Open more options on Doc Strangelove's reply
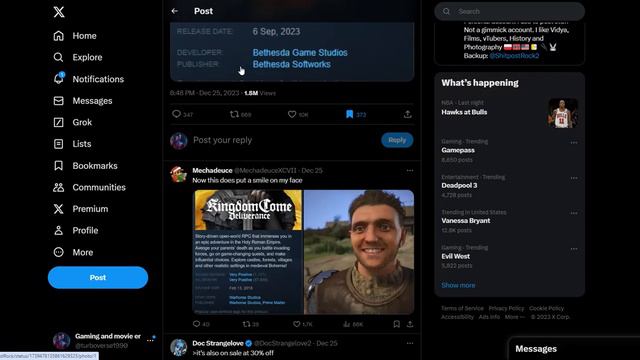640x360 pixels. (410, 343)
